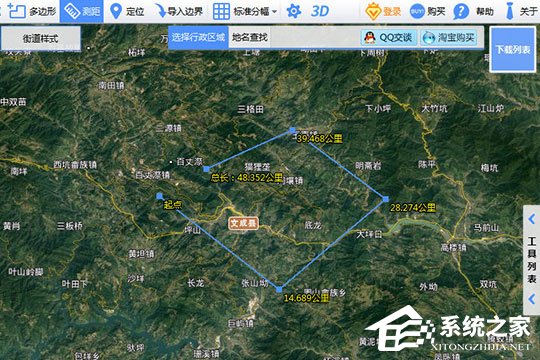Click the 百丈漈镇 map label

152,175
